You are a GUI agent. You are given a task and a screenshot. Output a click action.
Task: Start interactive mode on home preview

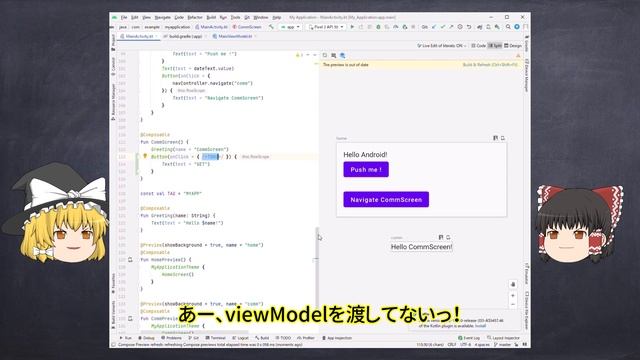click(x=496, y=138)
